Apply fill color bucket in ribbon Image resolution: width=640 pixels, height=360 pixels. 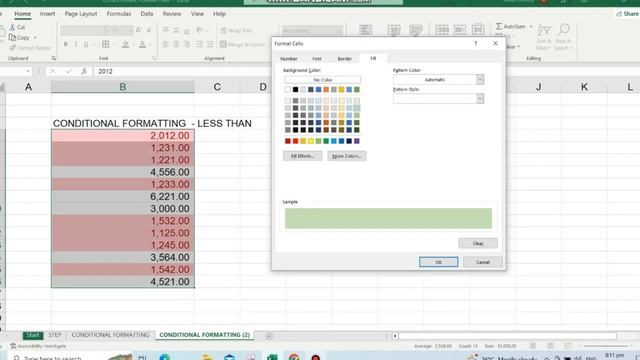click(125, 44)
